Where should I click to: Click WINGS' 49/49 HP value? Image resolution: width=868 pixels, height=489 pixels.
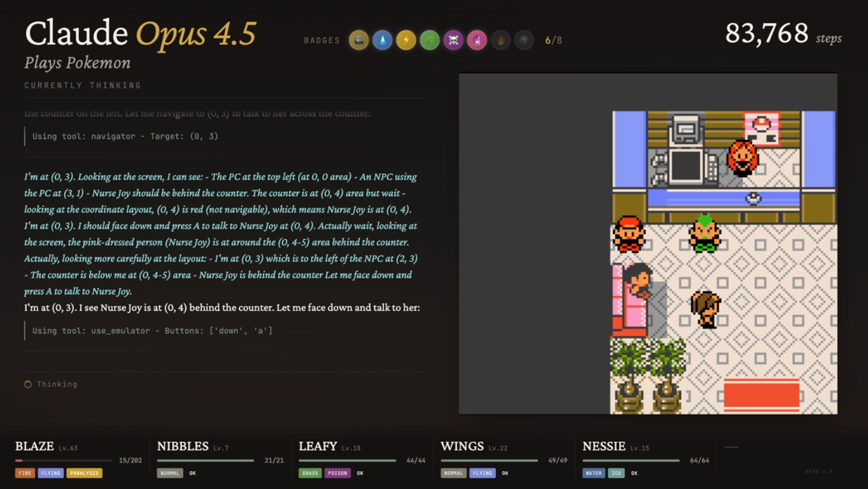(558, 460)
